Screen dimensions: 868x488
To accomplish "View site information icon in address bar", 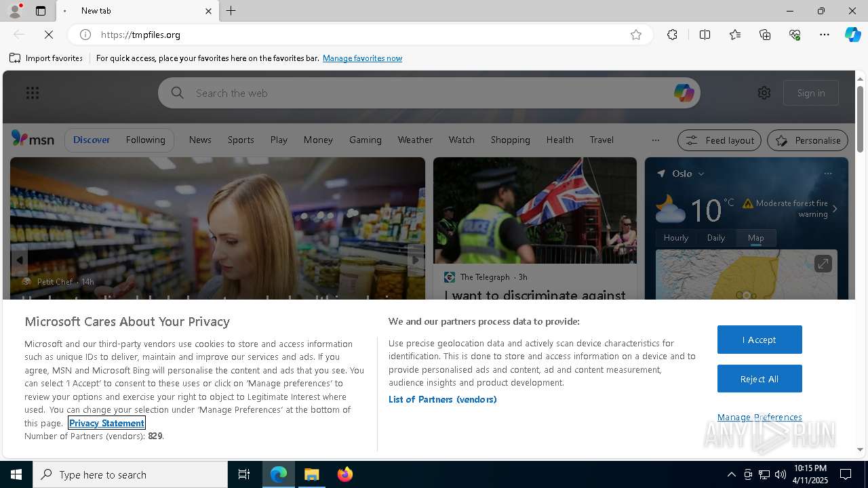I will coord(85,35).
